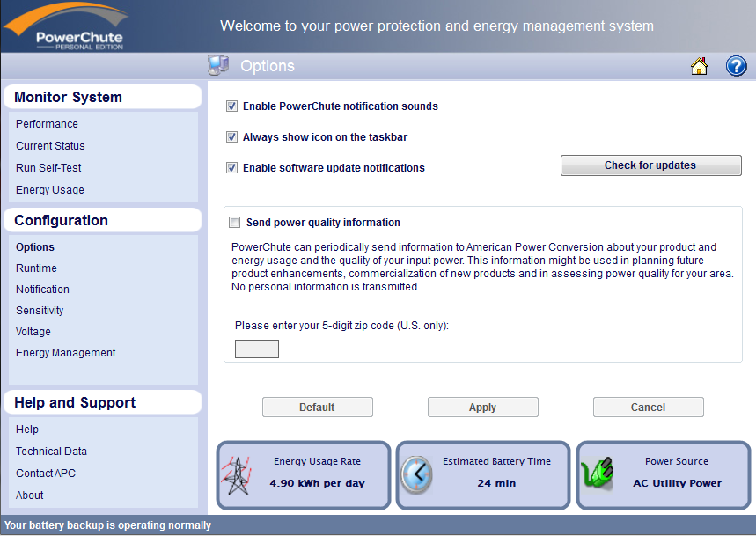Click the Home icon in the header

(x=699, y=66)
